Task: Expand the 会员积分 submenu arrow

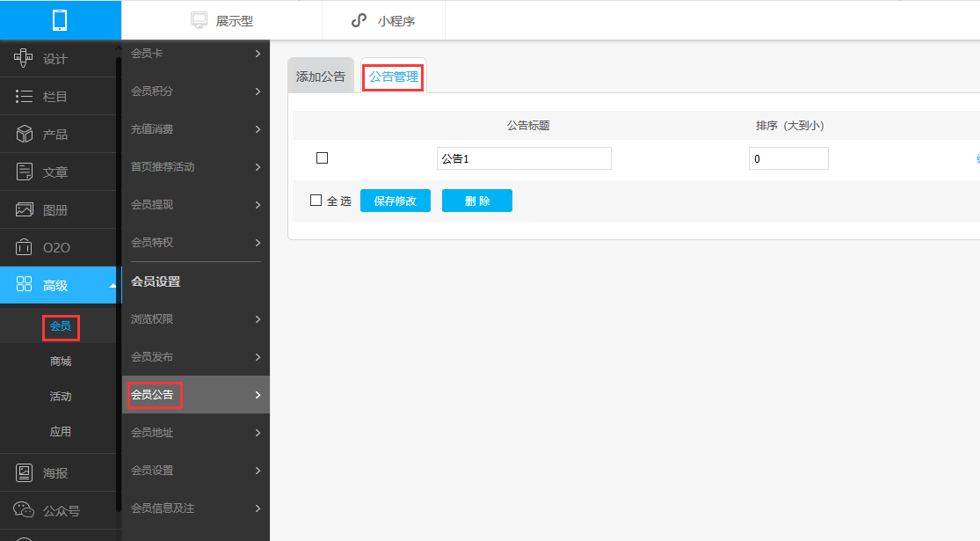Action: click(258, 91)
